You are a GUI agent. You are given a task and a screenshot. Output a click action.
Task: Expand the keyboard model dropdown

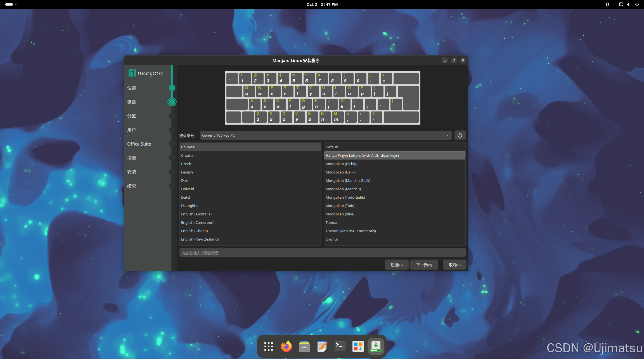click(326, 135)
